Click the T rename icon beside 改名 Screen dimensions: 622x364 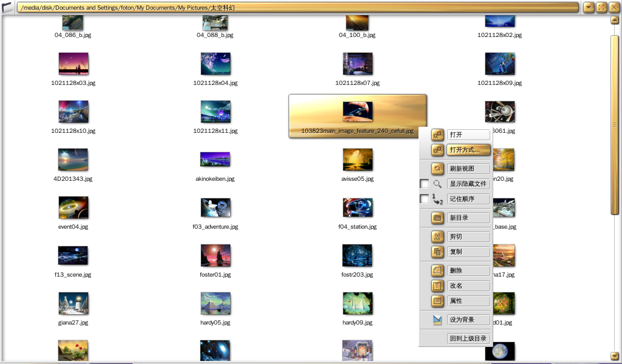[x=437, y=286]
